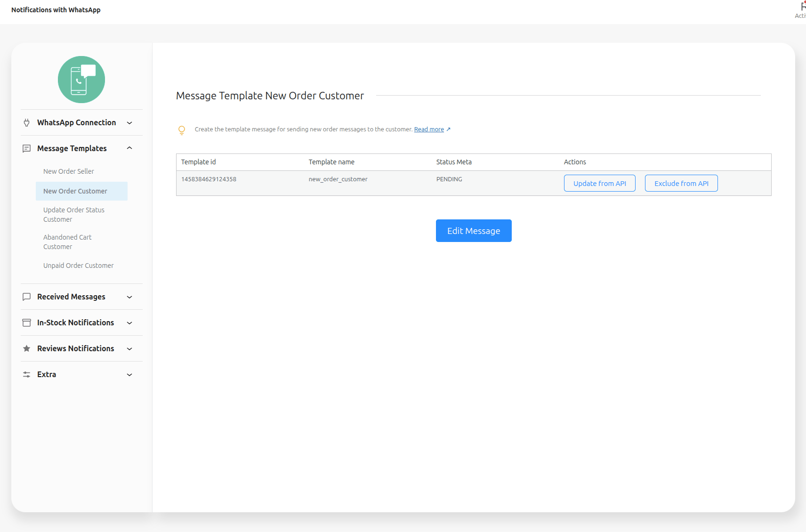Image resolution: width=806 pixels, height=532 pixels.
Task: Click the Received Messages chat bubble icon
Action: tap(27, 297)
